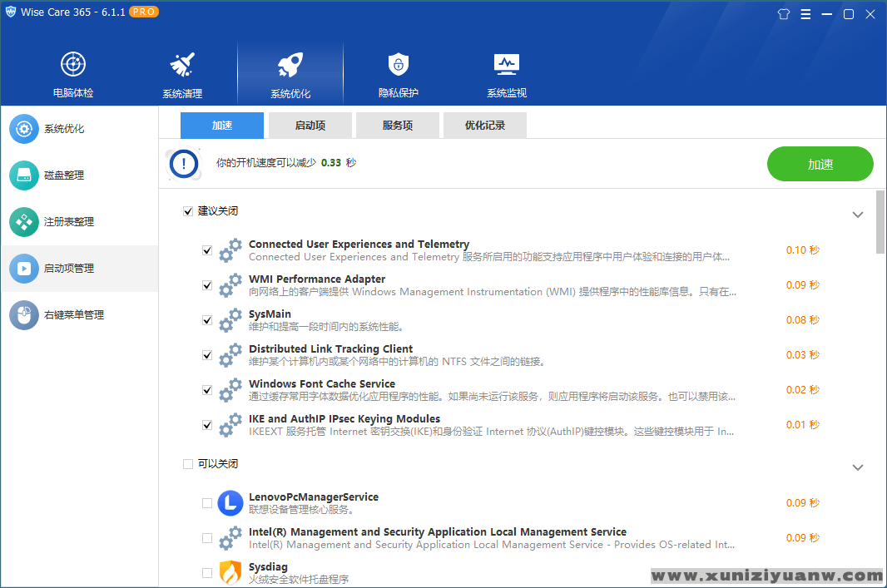This screenshot has width=887, height=588.
Task: Click the green 加速 button
Action: (820, 164)
